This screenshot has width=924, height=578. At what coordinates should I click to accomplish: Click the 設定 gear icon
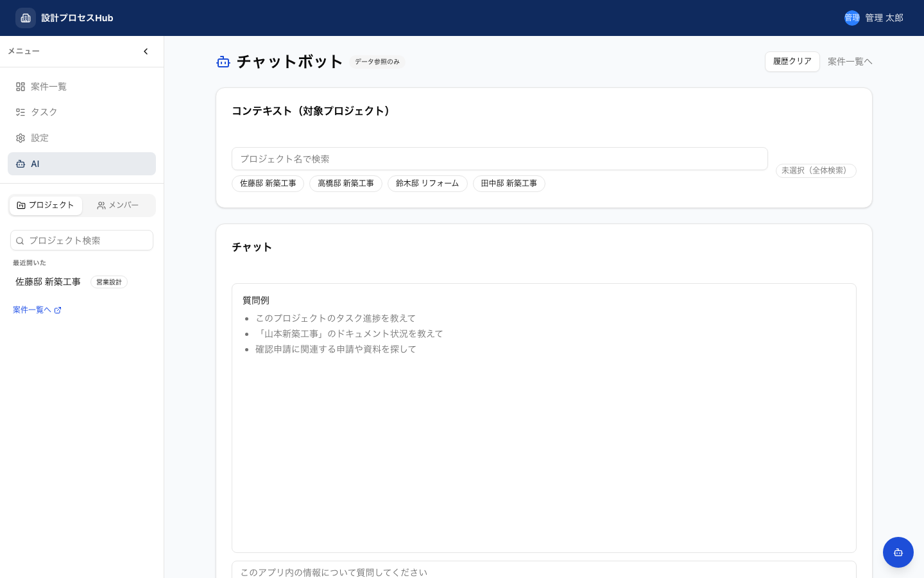[20, 137]
